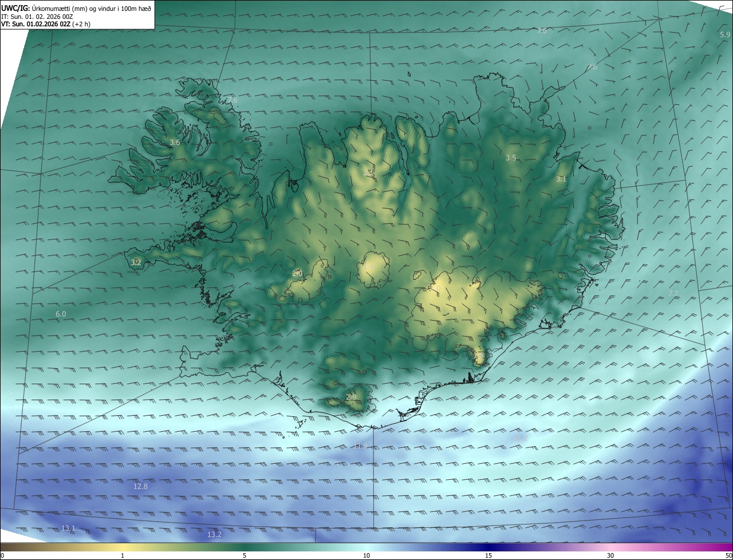This screenshot has height=560, width=733.
Task: Click the 0 tick on the color scale
Action: 2,555
